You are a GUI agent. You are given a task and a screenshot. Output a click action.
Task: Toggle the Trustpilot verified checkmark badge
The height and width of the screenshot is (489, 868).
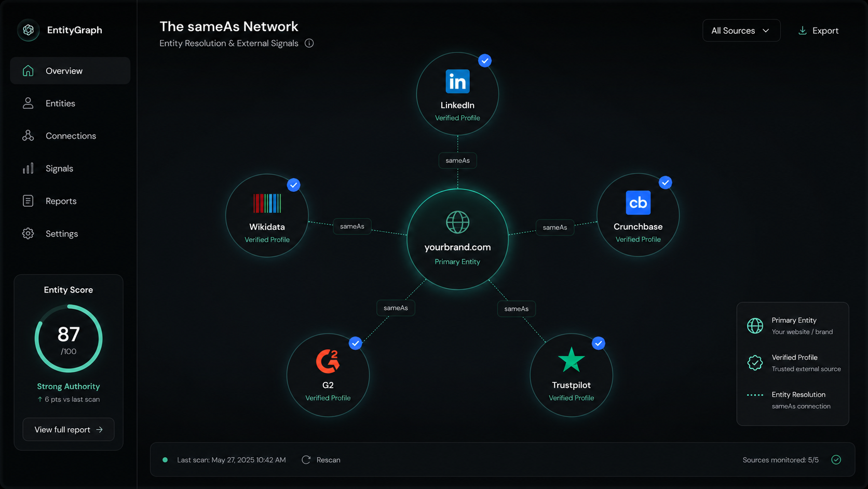pyautogui.click(x=599, y=343)
